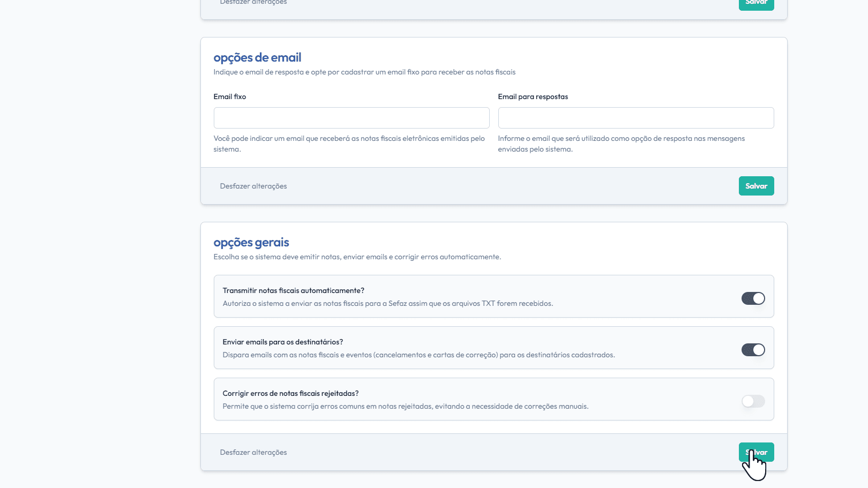
Task: Turn off Enviar emails para os destinatários switch
Action: tap(753, 350)
